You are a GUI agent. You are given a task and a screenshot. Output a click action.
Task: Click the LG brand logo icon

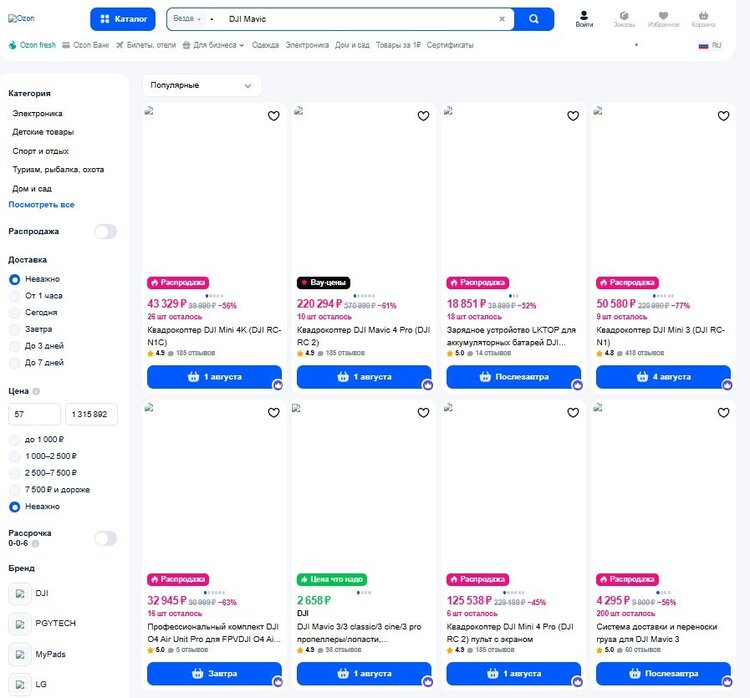pyautogui.click(x=20, y=685)
